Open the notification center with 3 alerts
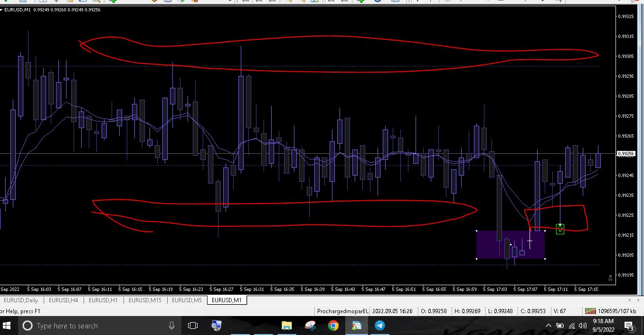The width and height of the screenshot is (644, 335). click(x=630, y=326)
